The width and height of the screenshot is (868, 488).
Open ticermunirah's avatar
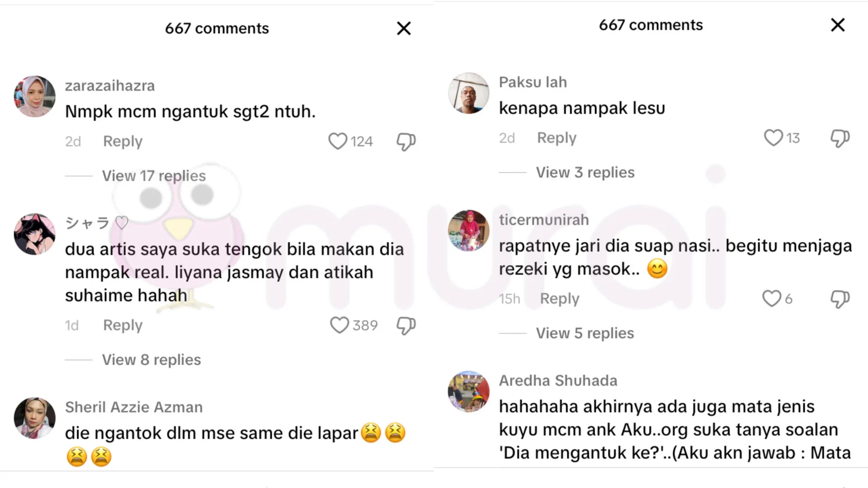click(x=468, y=230)
